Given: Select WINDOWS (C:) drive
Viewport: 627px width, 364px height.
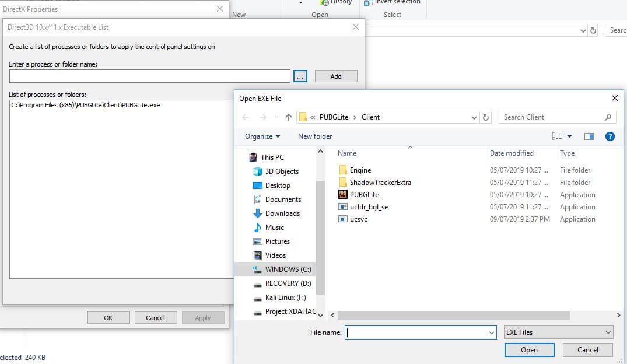Looking at the screenshot, I should pos(288,269).
